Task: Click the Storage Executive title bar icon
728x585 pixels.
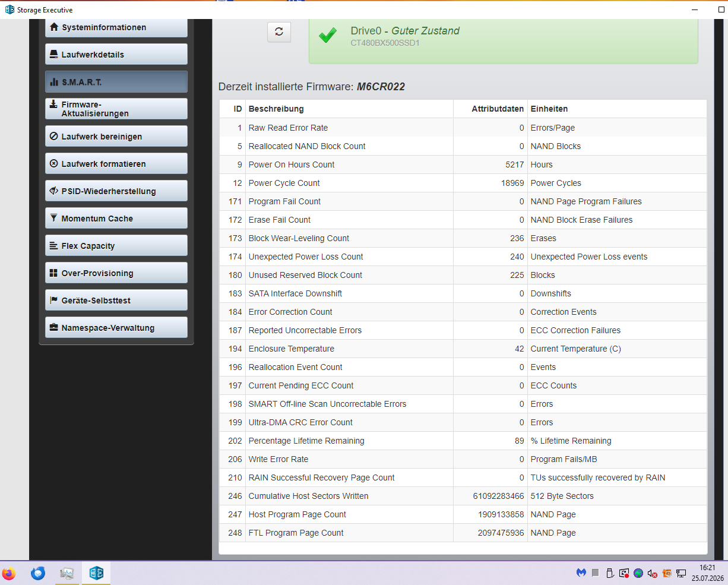Action: (x=10, y=10)
